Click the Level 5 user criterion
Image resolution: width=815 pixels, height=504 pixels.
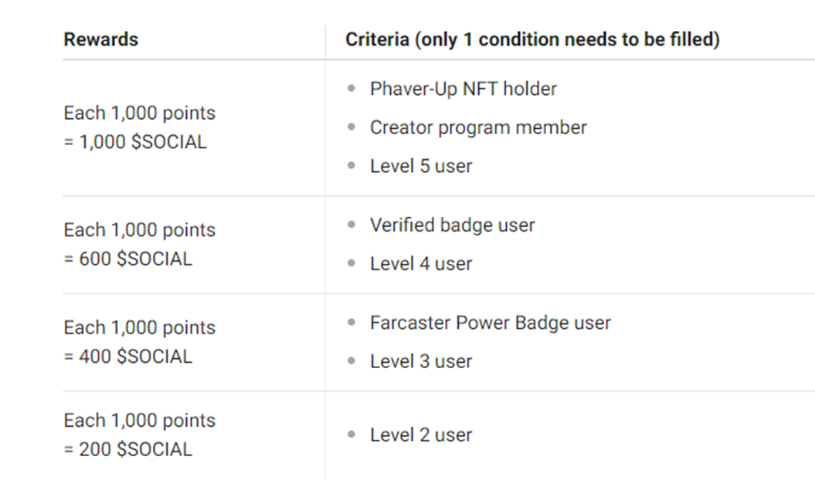click(x=421, y=166)
